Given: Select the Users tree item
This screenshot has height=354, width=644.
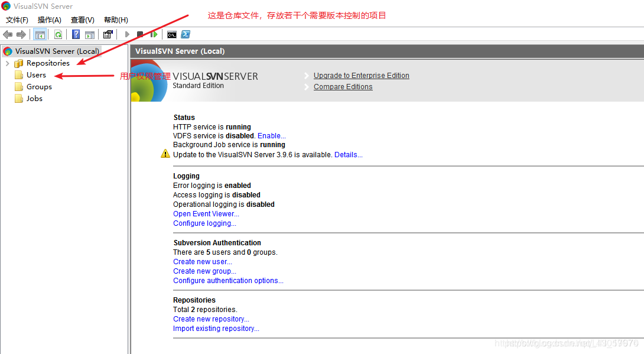Looking at the screenshot, I should 36,74.
